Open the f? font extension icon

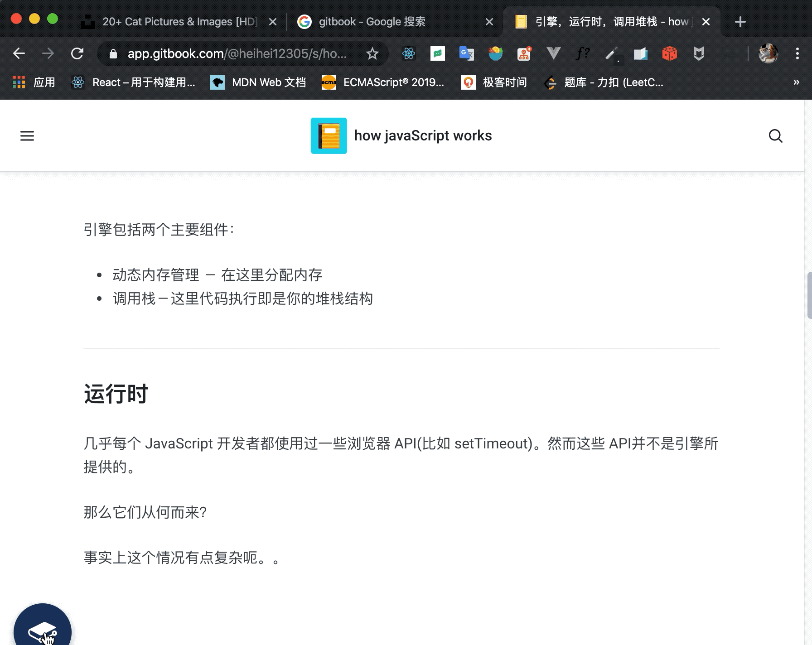(x=583, y=54)
